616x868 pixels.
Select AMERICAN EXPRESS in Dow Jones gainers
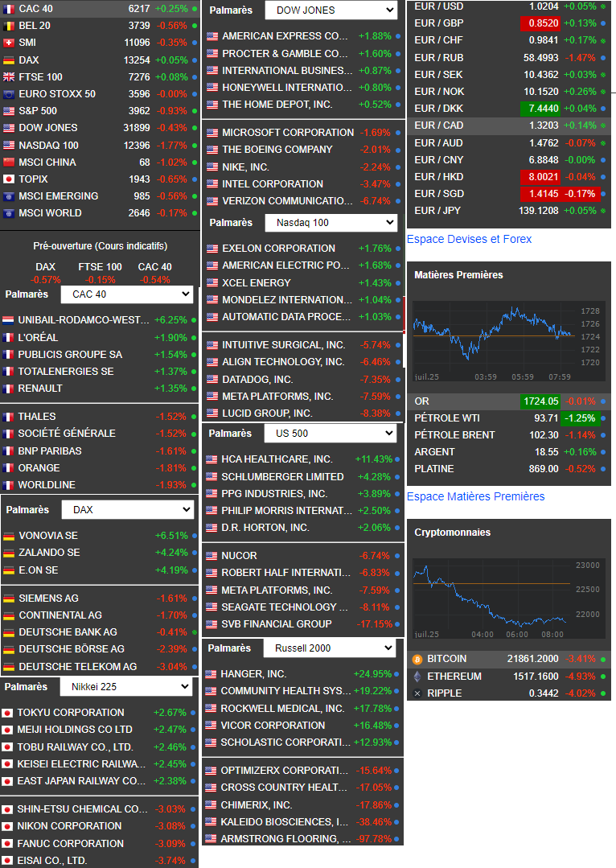(x=302, y=36)
